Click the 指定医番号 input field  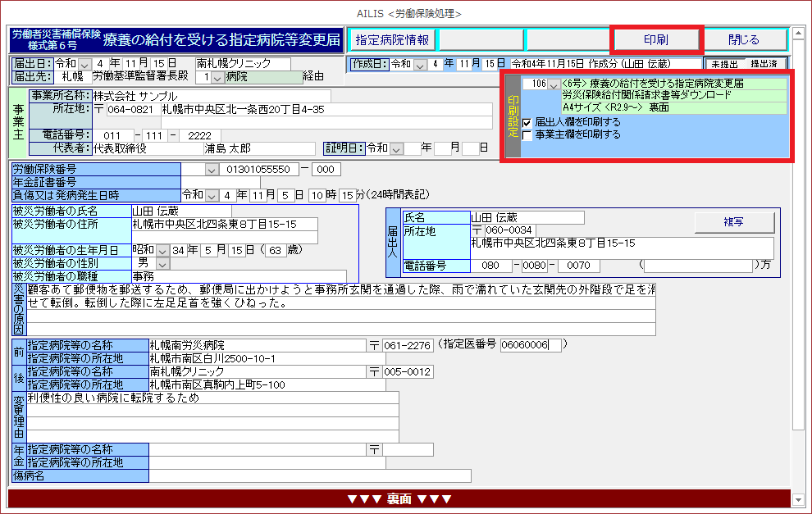pyautogui.click(x=531, y=345)
